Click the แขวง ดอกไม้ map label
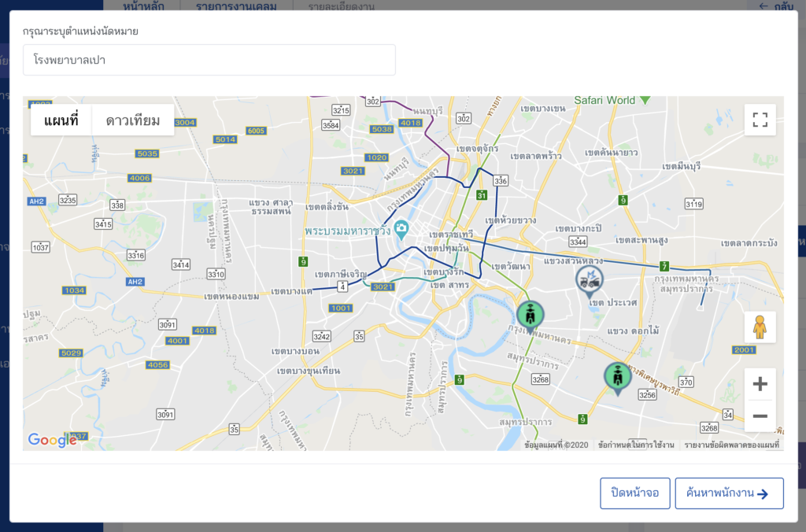The width and height of the screenshot is (806, 532). [x=634, y=331]
